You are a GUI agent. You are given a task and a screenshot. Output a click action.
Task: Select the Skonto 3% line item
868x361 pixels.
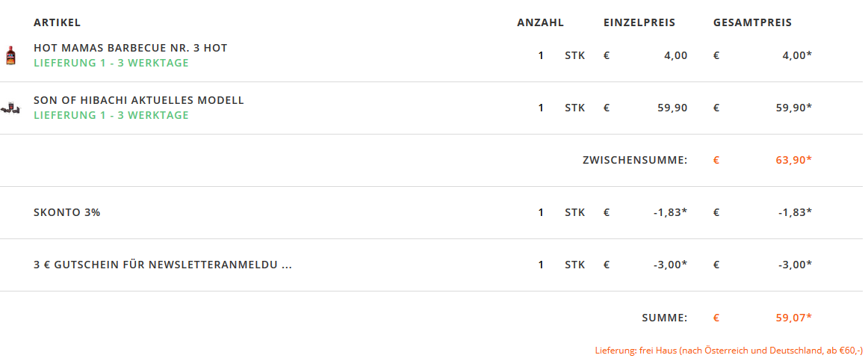67,212
